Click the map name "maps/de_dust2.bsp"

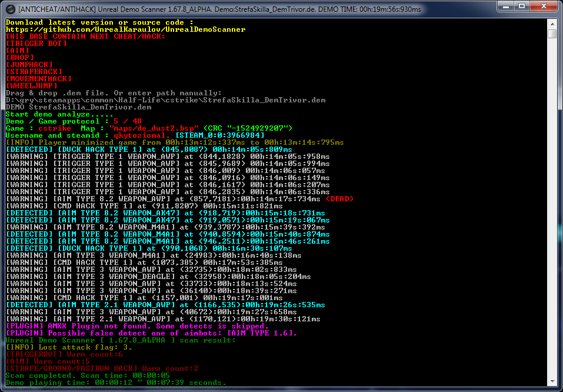pos(154,128)
